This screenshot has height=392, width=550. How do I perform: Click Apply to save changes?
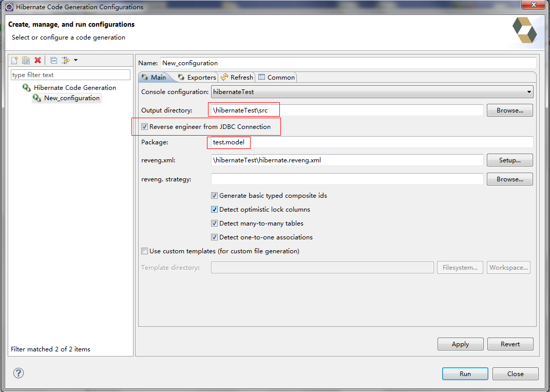tap(460, 344)
